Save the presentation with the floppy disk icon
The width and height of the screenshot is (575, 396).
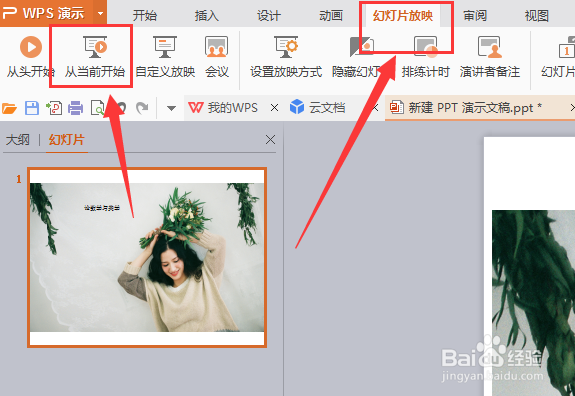tap(32, 108)
